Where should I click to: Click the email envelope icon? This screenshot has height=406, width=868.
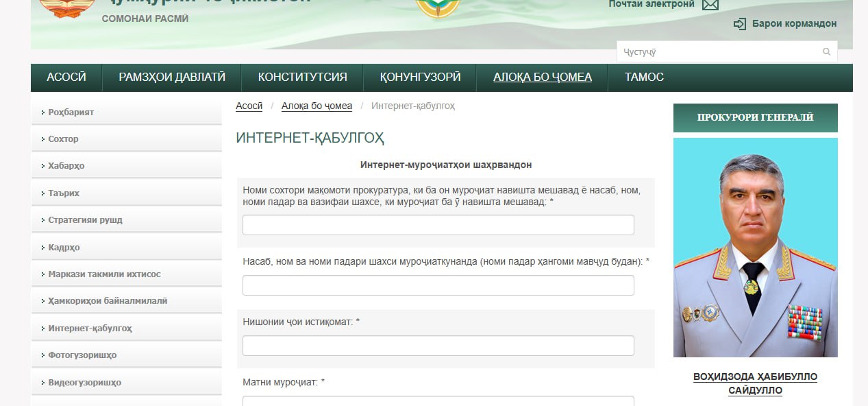coord(710,5)
